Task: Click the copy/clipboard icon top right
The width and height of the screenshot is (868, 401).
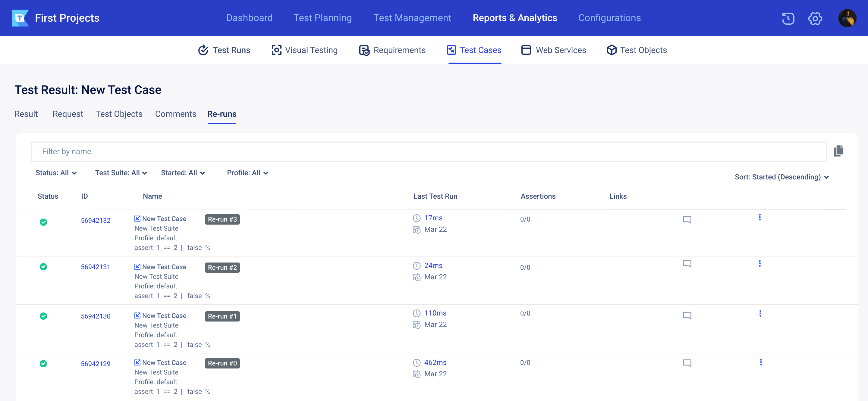Action: tap(839, 151)
